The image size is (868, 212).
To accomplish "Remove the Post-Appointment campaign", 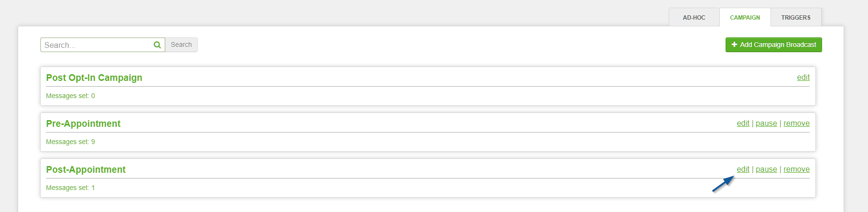I will coord(796,169).
